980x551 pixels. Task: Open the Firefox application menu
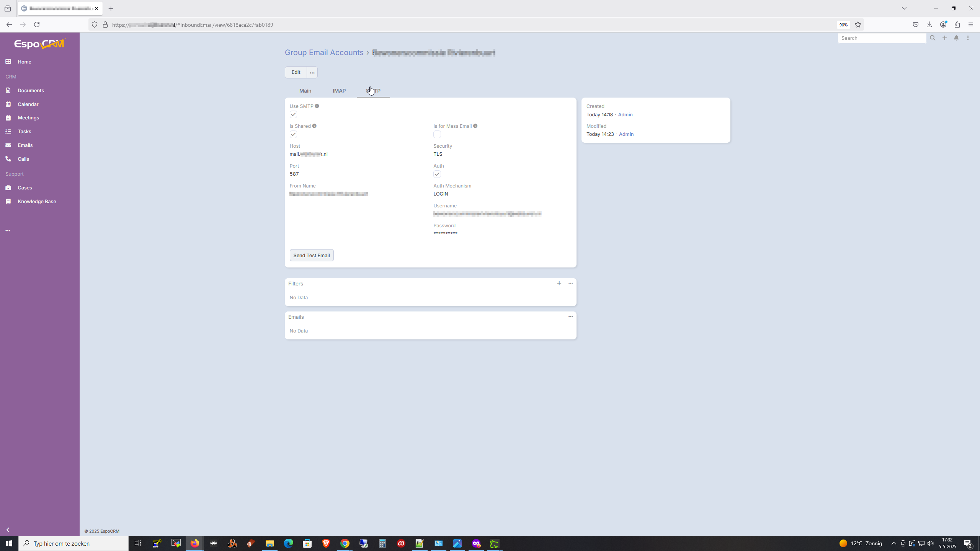pos(970,24)
